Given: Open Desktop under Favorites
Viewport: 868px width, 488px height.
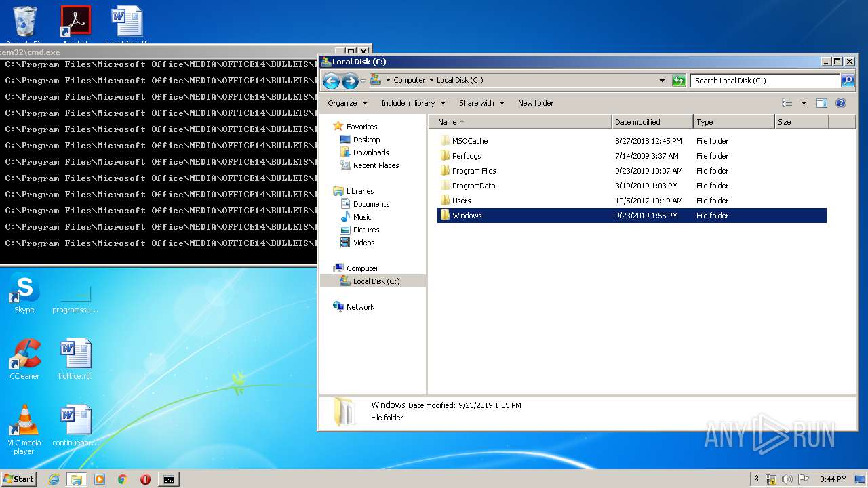Looking at the screenshot, I should pos(366,140).
